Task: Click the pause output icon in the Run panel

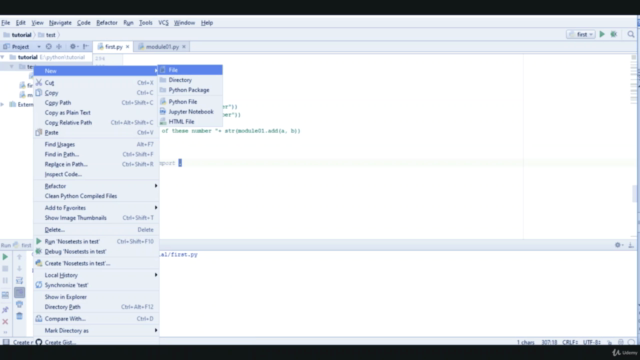Action: pyautogui.click(x=5, y=280)
